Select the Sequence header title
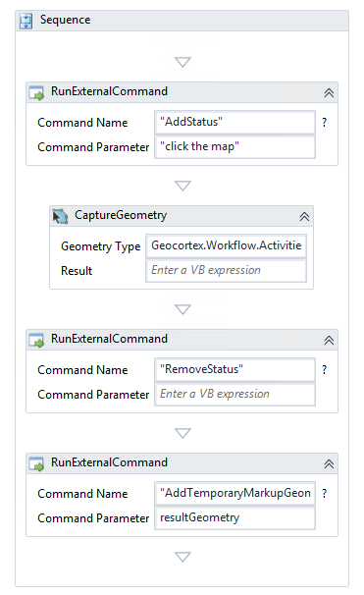Screen dimensions: 364x595 pyautogui.click(x=65, y=20)
